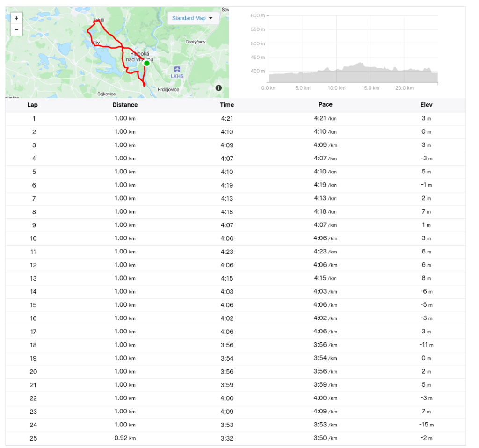Screen dimensions: 479x448
Task: Zoom in on the route map
Action: tap(16, 18)
